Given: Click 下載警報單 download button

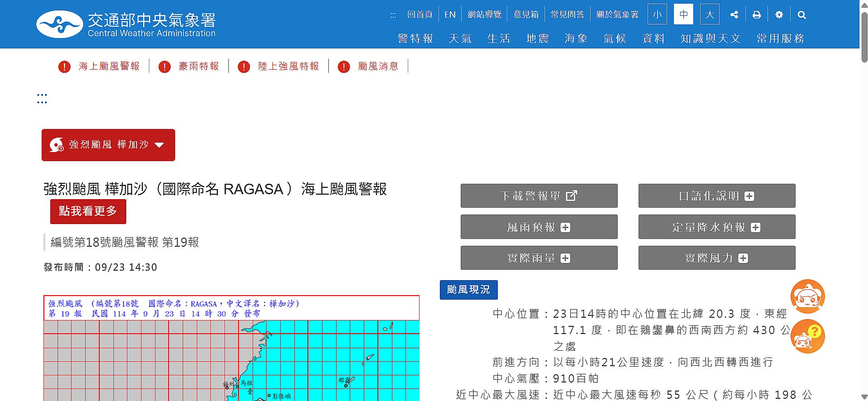Looking at the screenshot, I should pyautogui.click(x=539, y=196).
